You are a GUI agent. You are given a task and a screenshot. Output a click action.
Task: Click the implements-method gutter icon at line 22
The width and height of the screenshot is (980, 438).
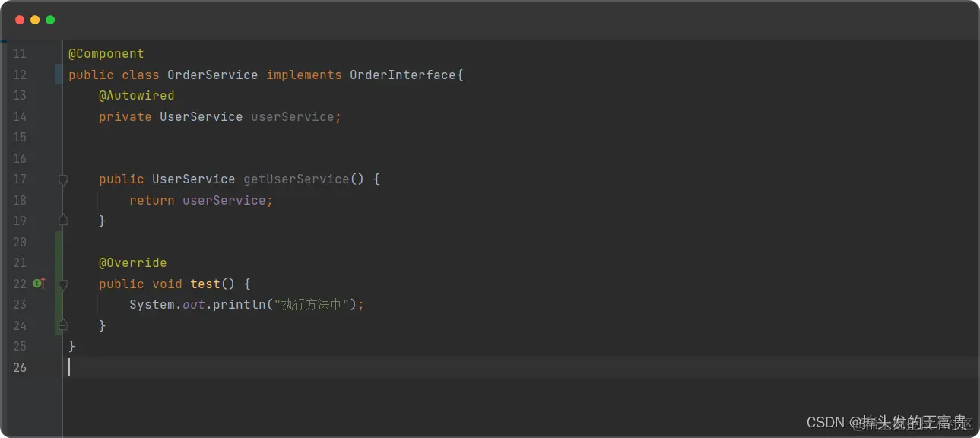(x=40, y=284)
